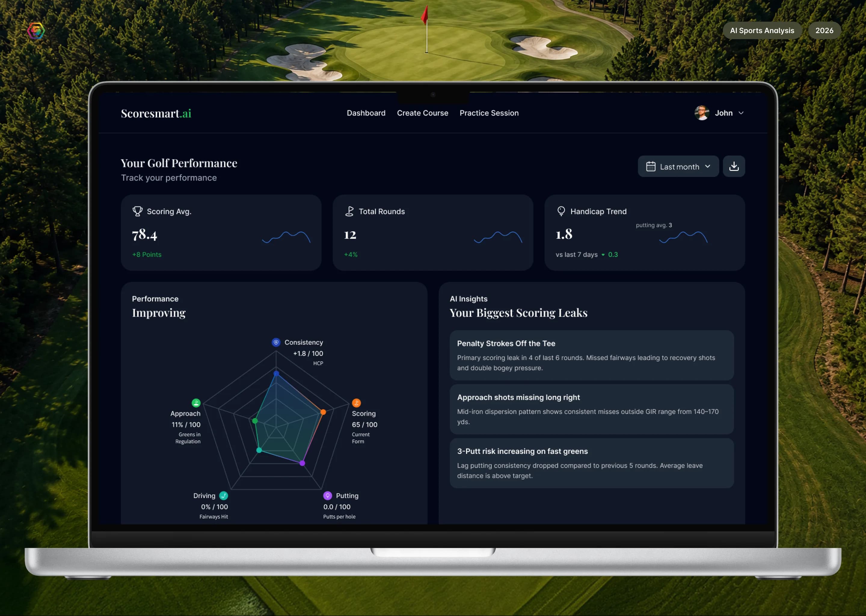Expand the John account chevron
866x616 pixels.
pos(741,113)
